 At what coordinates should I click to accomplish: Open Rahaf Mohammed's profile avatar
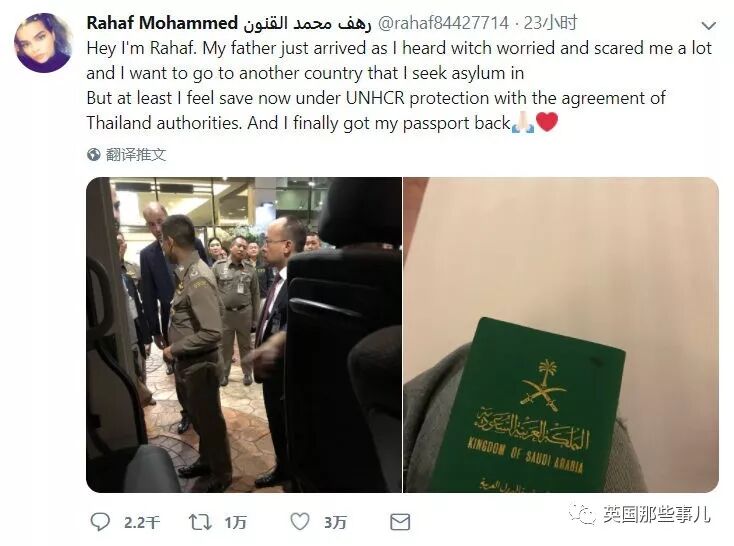43,43
